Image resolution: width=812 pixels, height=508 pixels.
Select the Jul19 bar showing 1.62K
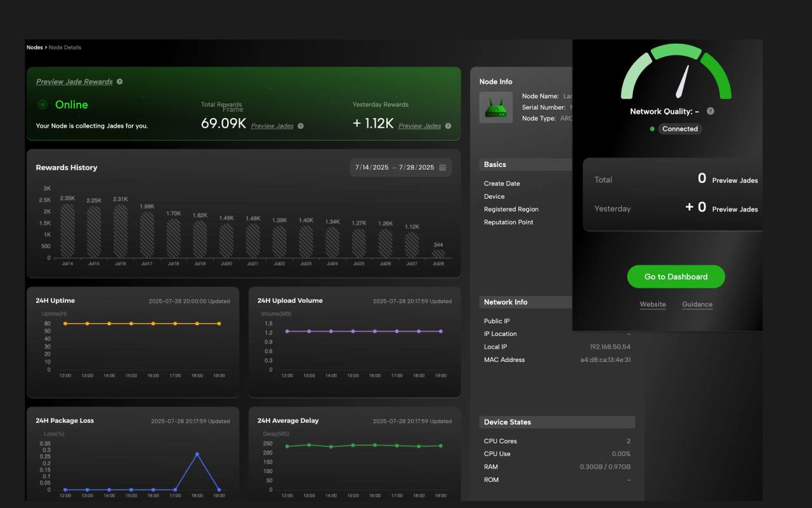(x=200, y=239)
